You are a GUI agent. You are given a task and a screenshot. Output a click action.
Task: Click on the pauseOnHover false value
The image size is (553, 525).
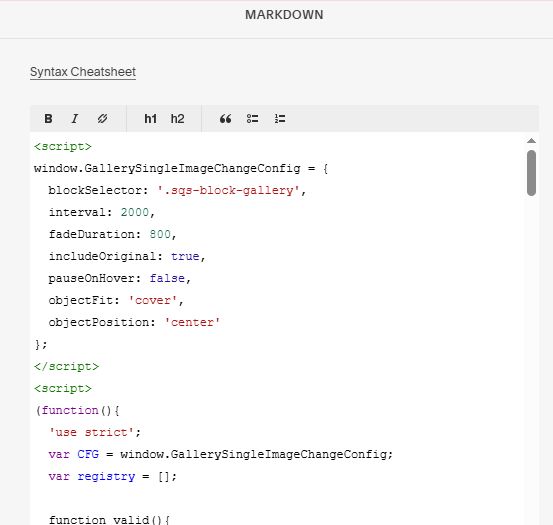(x=167, y=278)
